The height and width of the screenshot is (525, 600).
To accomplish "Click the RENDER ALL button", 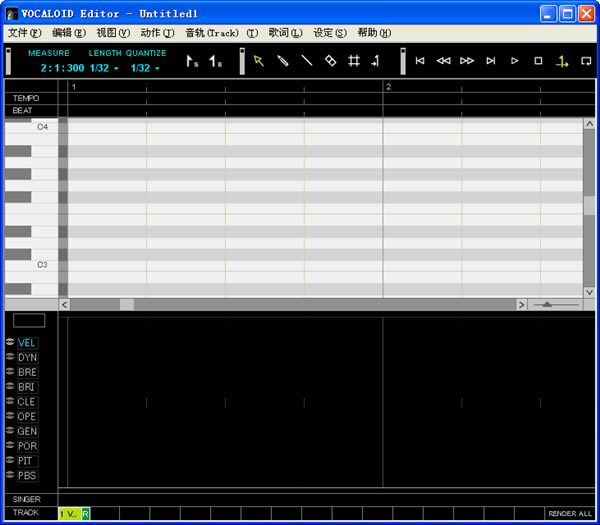I will [x=567, y=513].
